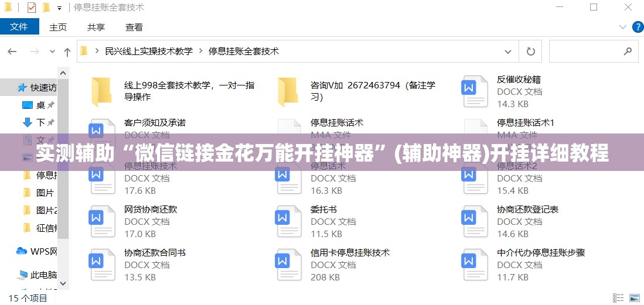Select file name 停息挂账话术1
The image size is (644, 305).
click(526, 122)
